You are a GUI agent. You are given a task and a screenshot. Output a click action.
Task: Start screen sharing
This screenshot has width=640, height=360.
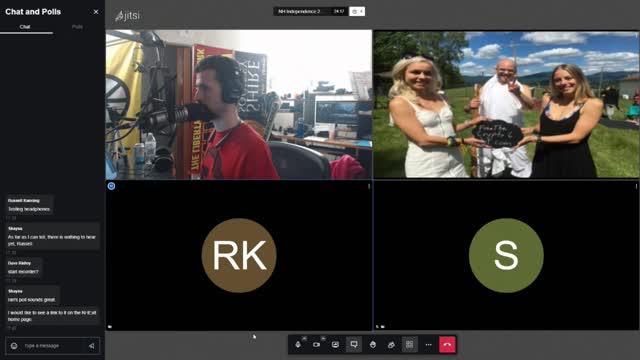point(335,344)
